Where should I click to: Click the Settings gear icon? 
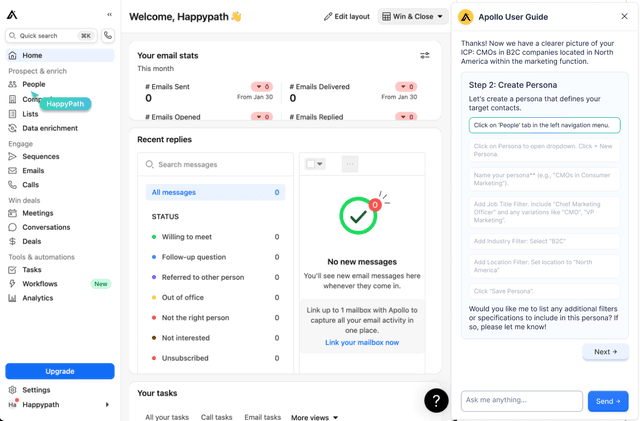(x=13, y=390)
